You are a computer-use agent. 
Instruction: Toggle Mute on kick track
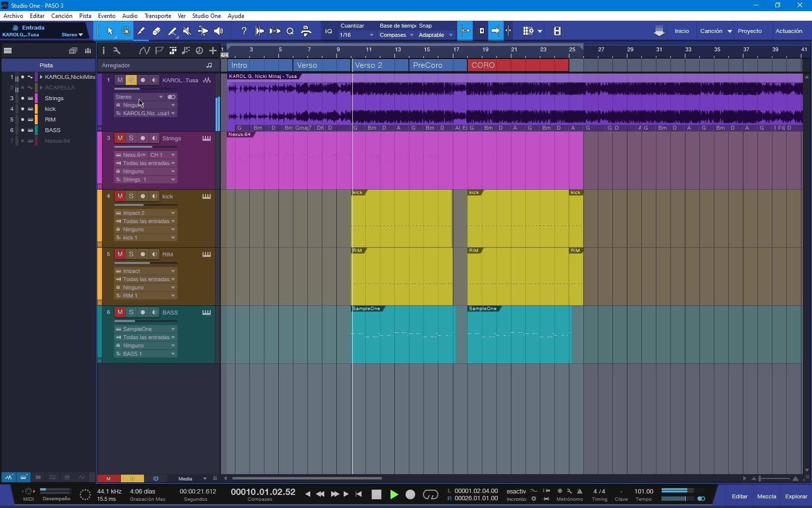120,196
